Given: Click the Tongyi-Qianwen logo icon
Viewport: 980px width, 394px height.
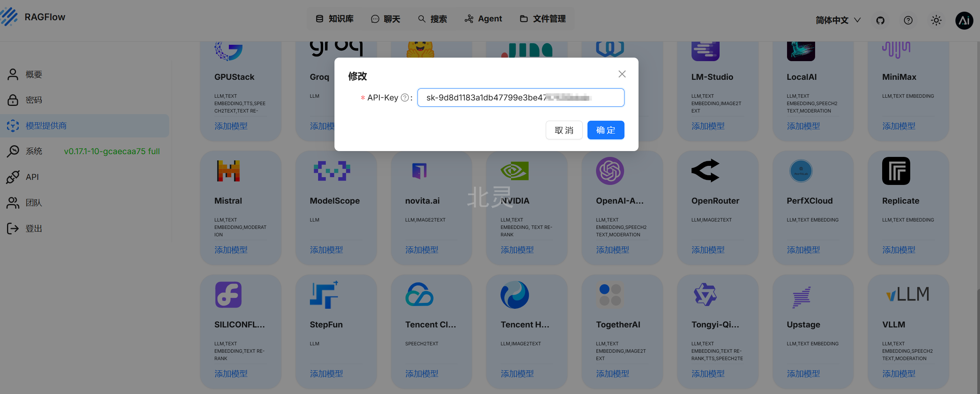Looking at the screenshot, I should click(x=706, y=295).
